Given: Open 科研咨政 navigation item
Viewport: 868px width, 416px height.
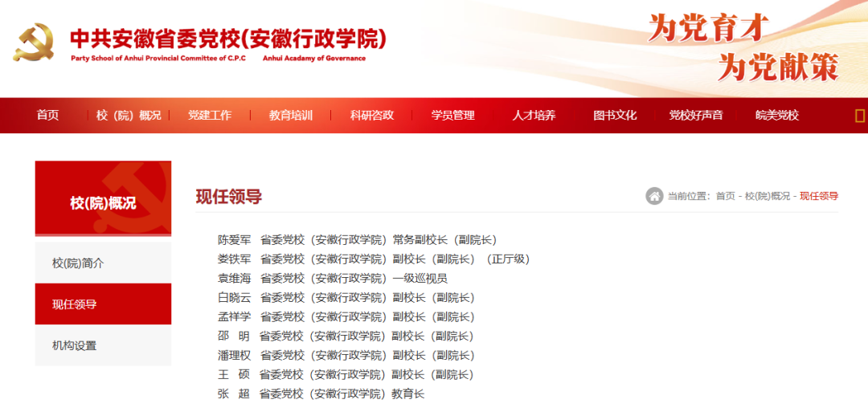Looking at the screenshot, I should point(372,116).
